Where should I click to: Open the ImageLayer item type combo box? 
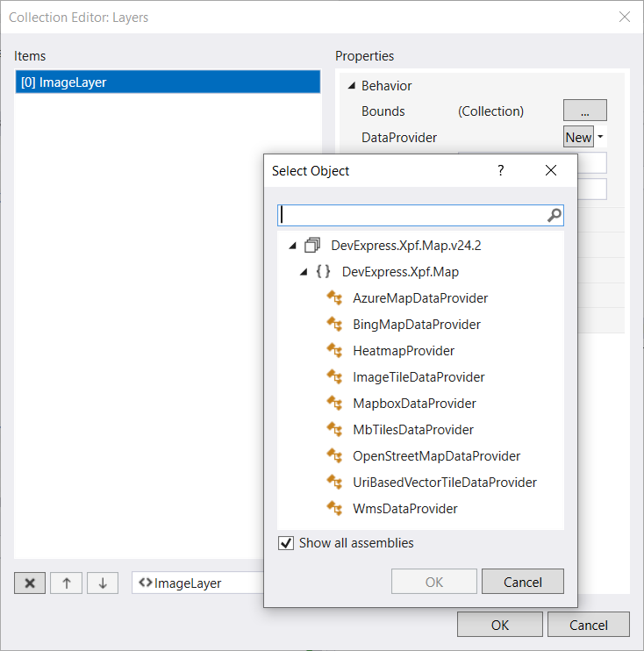tap(197, 583)
